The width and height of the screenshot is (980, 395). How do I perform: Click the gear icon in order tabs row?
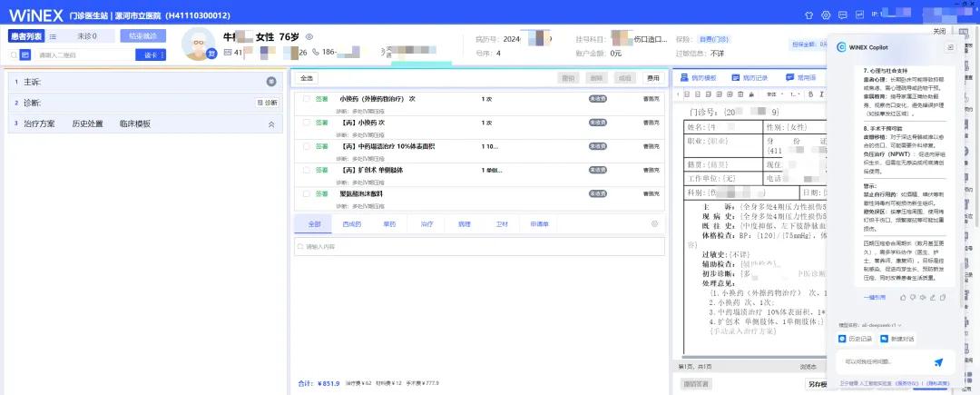(x=654, y=223)
